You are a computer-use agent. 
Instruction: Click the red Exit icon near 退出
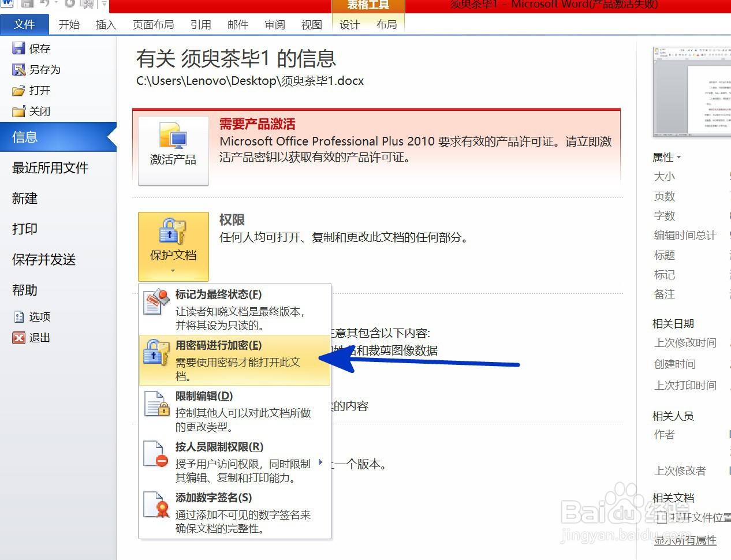click(x=18, y=338)
